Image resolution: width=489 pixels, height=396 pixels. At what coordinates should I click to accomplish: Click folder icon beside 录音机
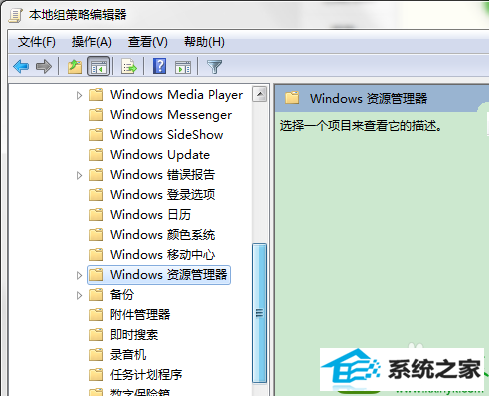coord(96,355)
